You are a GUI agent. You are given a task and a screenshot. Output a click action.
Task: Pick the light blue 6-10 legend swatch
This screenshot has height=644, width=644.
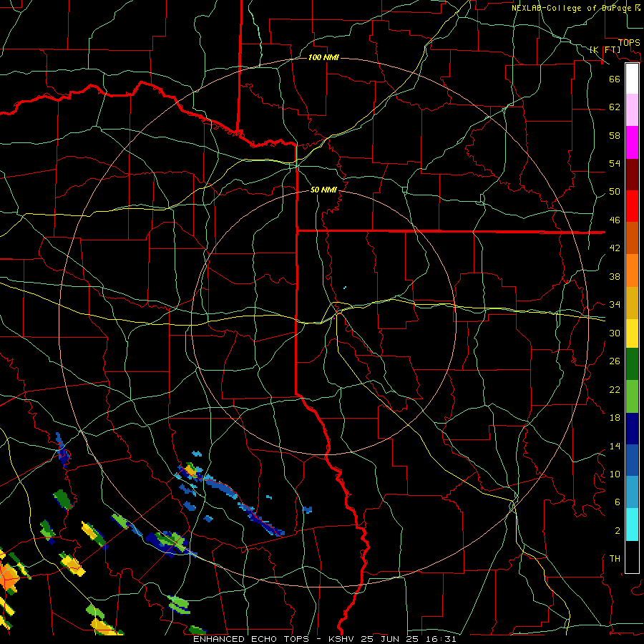632,492
